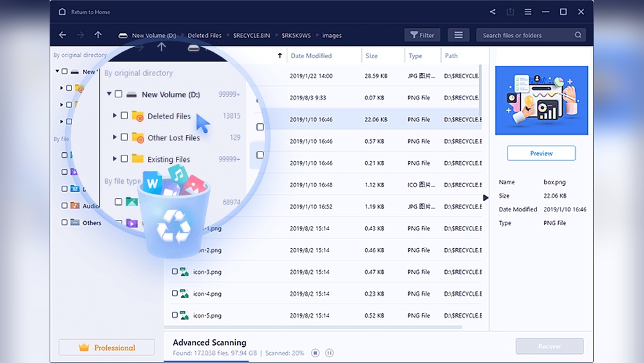This screenshot has height=363, width=644.
Task: Switch list view layout icon
Action: tap(459, 35)
